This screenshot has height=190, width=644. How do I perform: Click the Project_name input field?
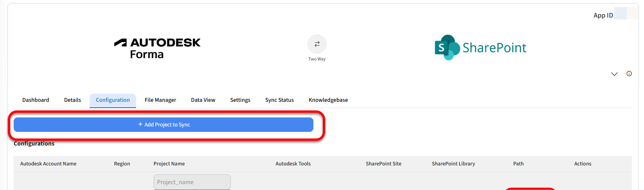pyautogui.click(x=192, y=182)
